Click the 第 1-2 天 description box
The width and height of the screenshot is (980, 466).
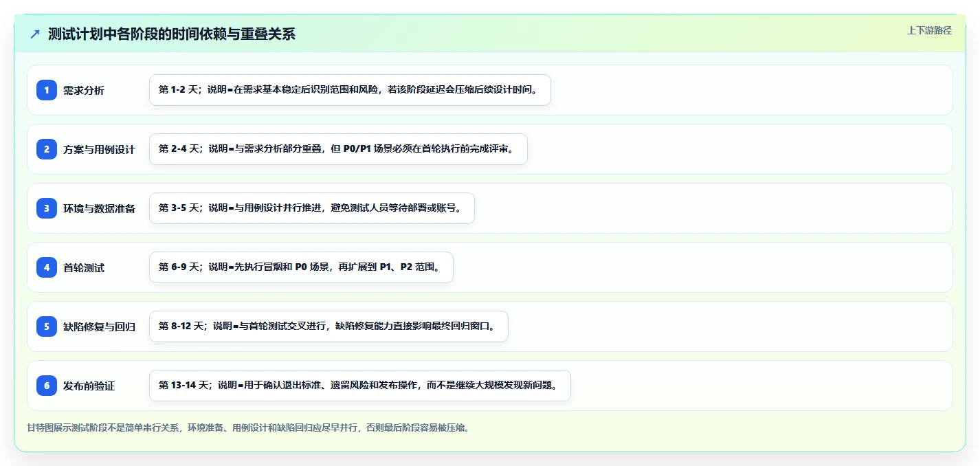350,90
